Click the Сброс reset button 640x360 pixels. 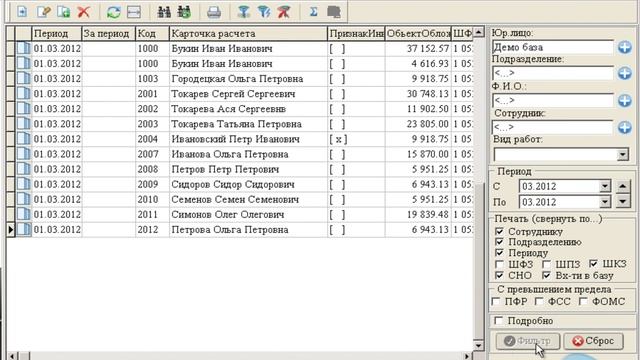(593, 341)
